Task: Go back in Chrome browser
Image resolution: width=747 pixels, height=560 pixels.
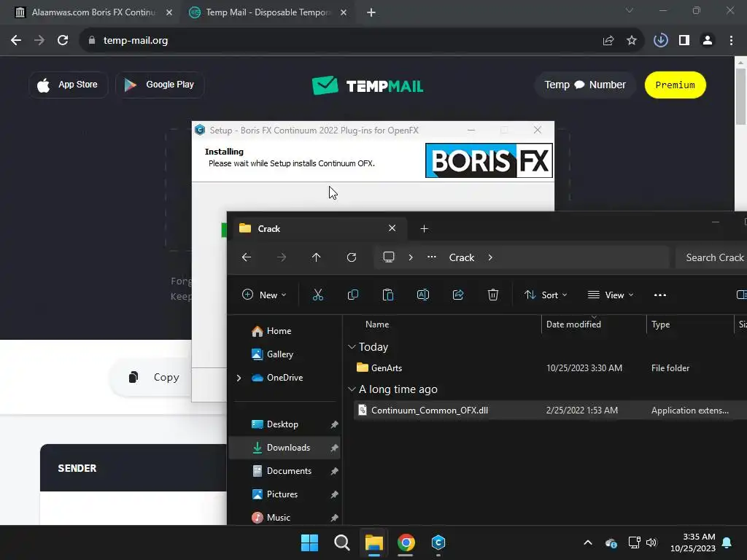Action: point(16,41)
